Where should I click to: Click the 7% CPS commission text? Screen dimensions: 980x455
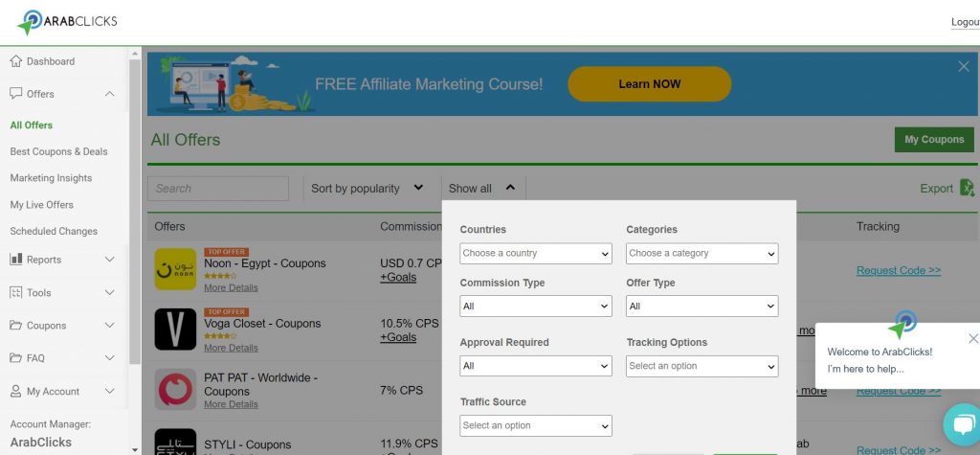401,390
